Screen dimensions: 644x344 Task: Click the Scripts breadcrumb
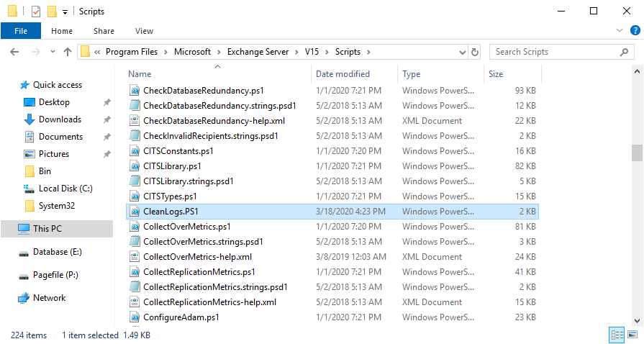tap(348, 52)
